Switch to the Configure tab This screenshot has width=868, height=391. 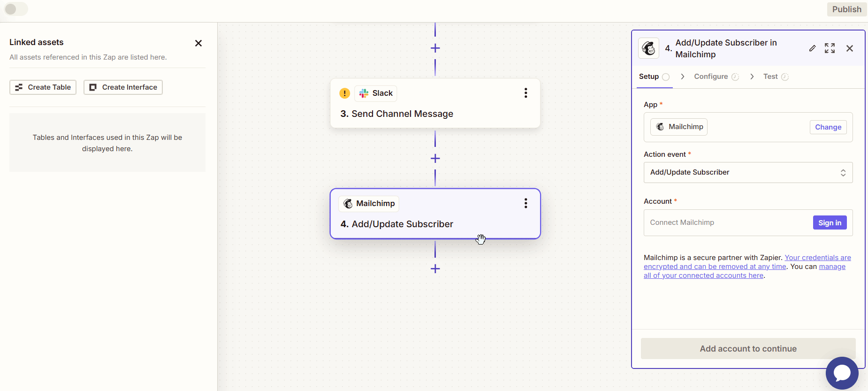[x=711, y=77]
